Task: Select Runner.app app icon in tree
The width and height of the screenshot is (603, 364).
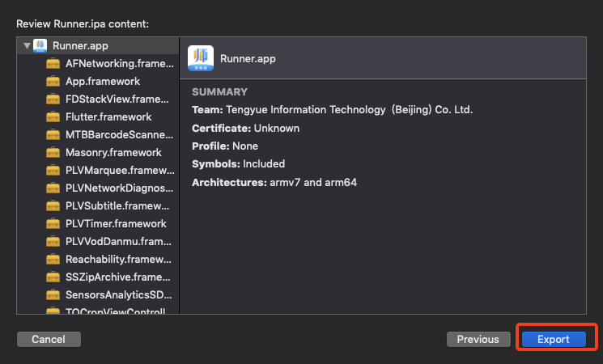Action: tap(40, 46)
